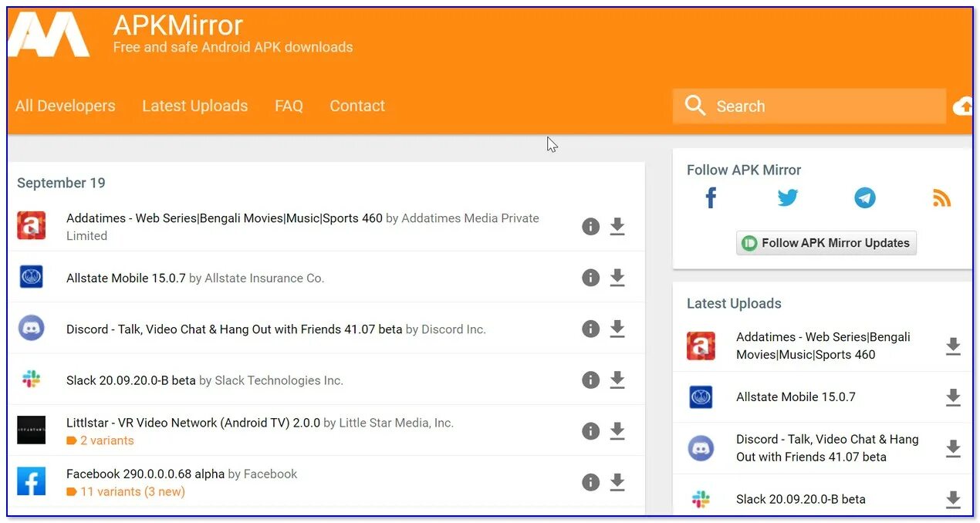Open Littlstar app icon in main list

[x=32, y=430]
